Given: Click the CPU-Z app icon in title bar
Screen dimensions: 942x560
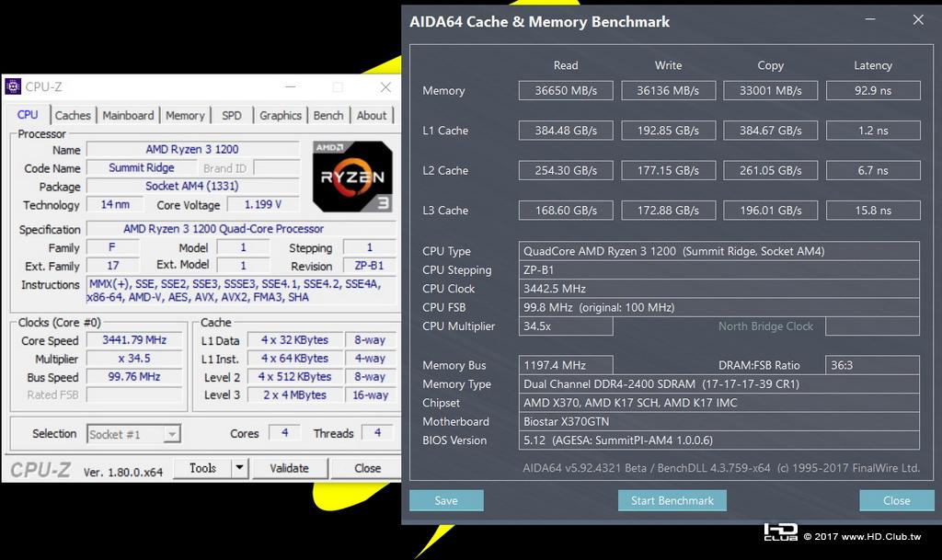Looking at the screenshot, I should click(13, 86).
